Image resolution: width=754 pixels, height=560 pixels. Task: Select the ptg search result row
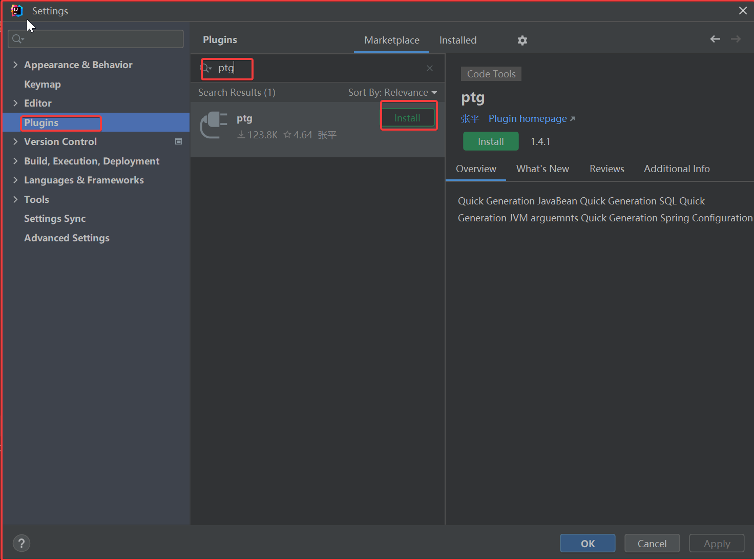pos(318,129)
